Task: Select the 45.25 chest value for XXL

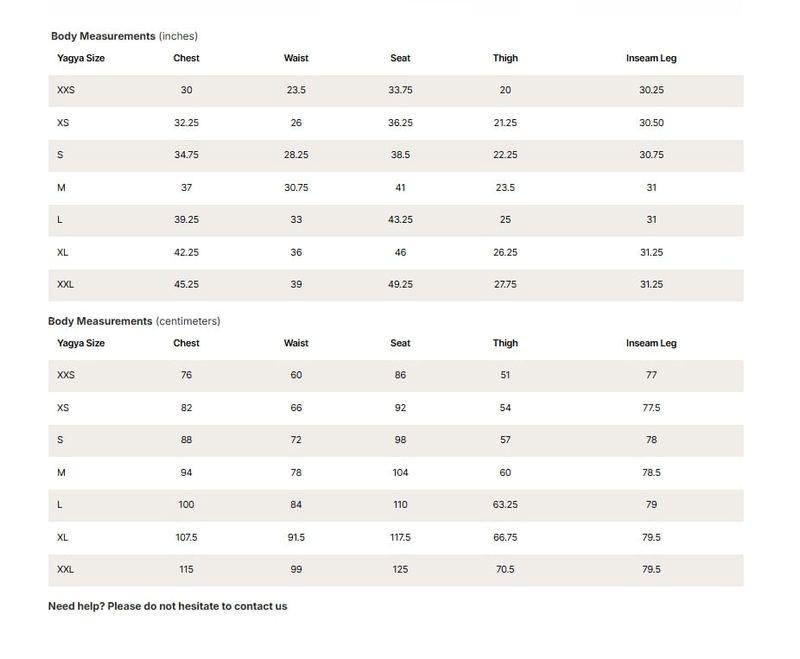Action: [186, 284]
